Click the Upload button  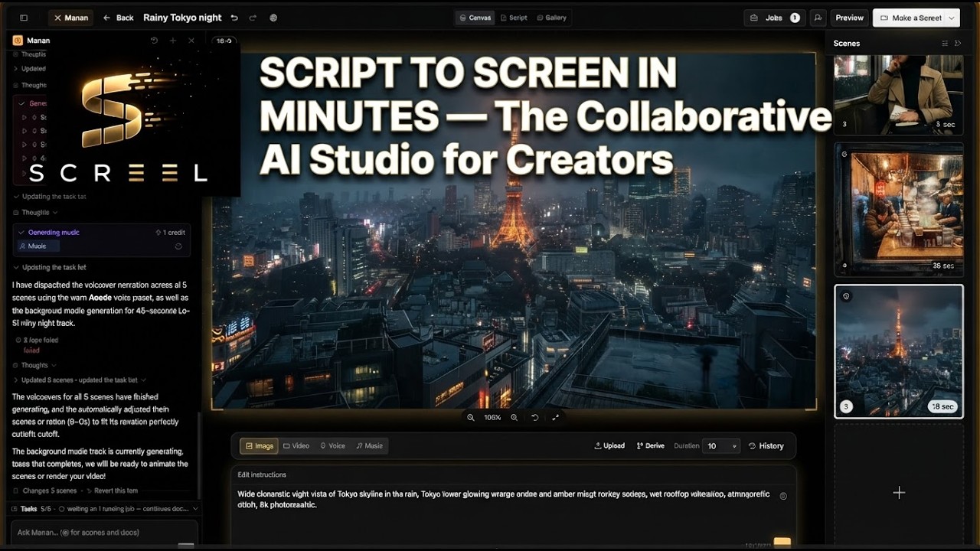609,446
